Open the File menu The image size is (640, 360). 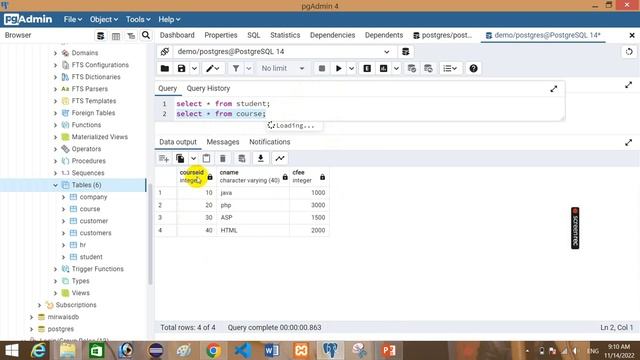tap(73, 20)
